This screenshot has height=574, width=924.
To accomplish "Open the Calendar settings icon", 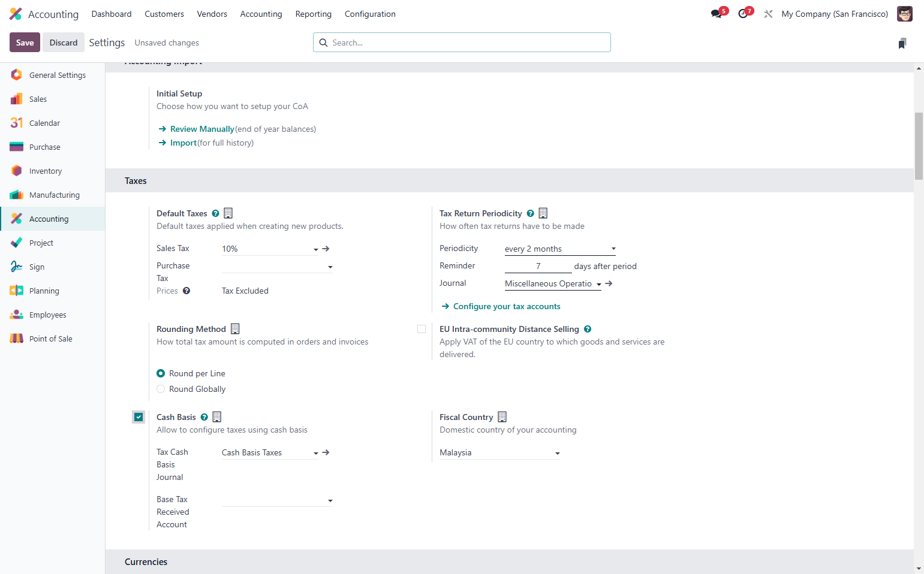I will (17, 123).
